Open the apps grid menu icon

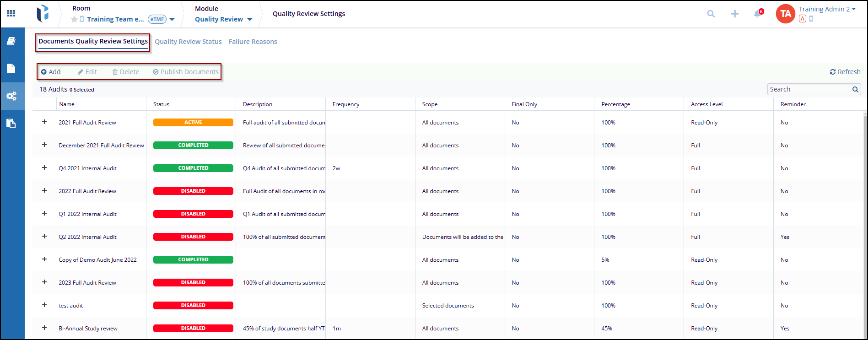[x=11, y=14]
